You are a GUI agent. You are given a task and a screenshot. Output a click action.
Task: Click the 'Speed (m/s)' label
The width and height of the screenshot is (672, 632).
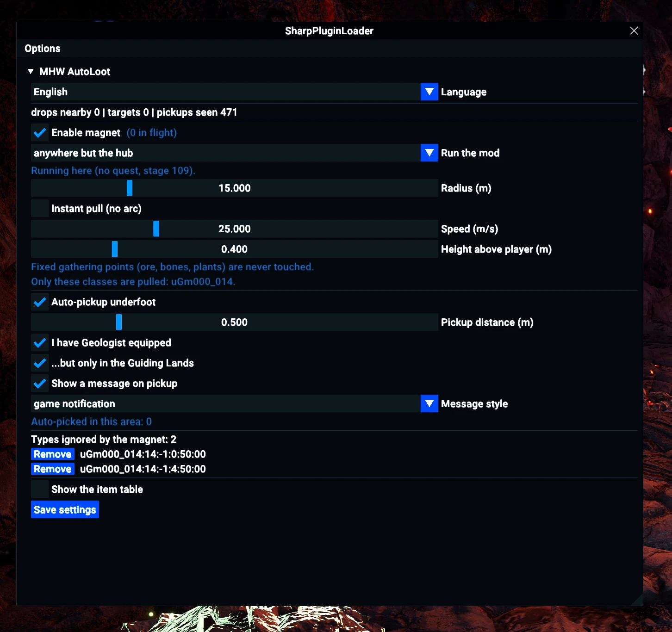[470, 229]
